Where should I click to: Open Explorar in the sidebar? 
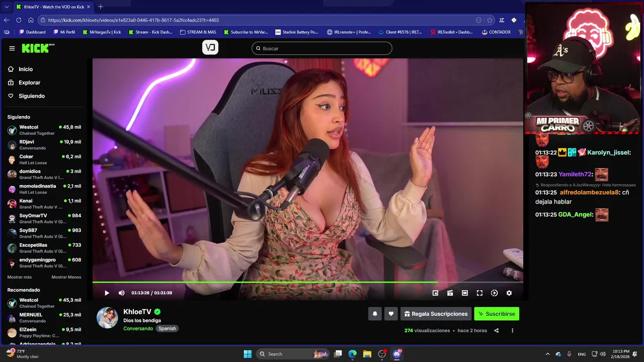click(29, 82)
